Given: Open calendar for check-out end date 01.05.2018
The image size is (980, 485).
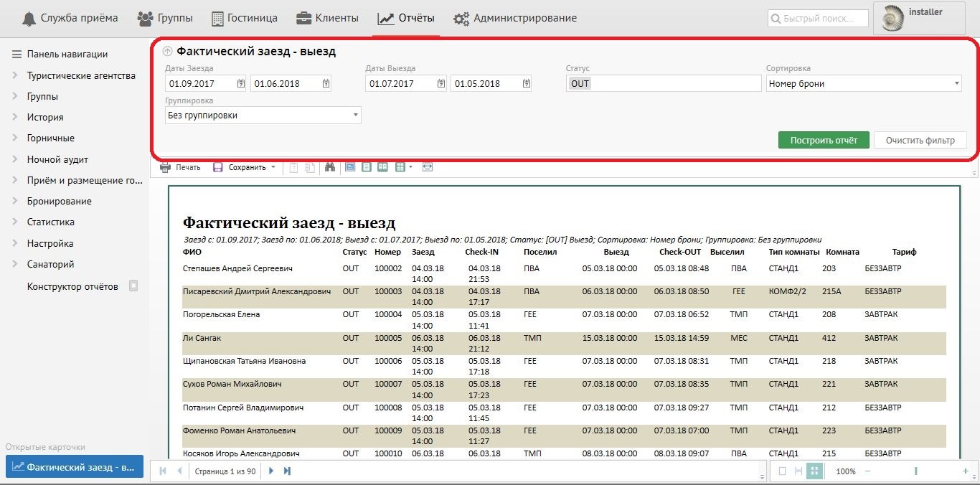Looking at the screenshot, I should point(527,84).
